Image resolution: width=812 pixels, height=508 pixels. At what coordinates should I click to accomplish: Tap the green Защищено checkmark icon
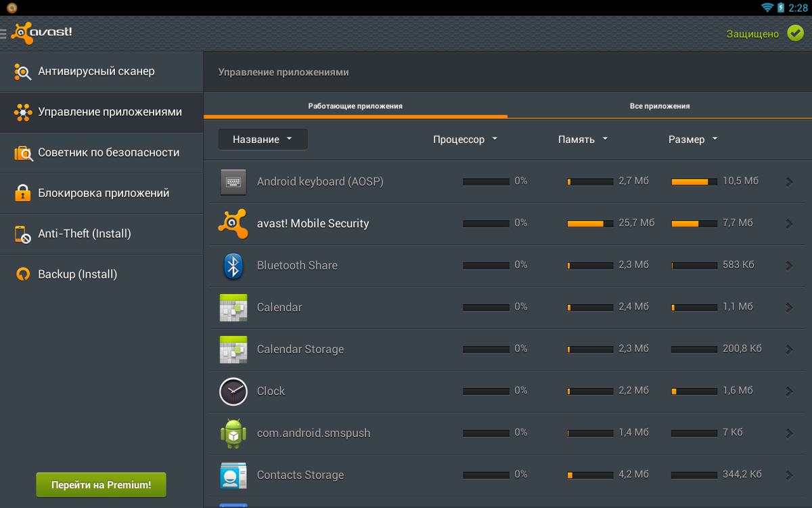coord(795,33)
